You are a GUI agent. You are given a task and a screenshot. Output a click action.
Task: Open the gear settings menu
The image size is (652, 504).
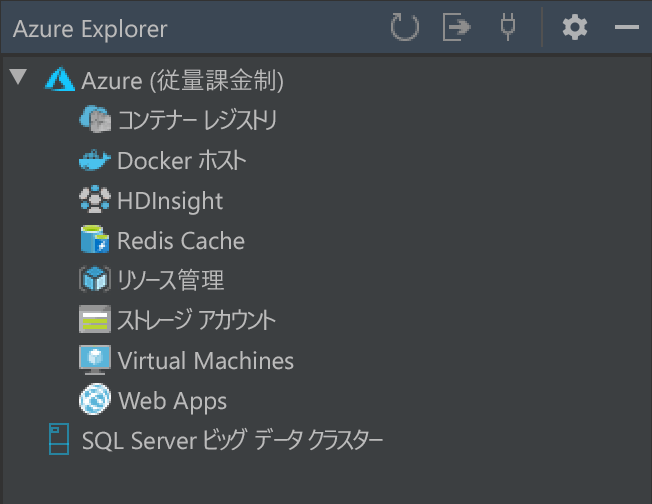[575, 27]
